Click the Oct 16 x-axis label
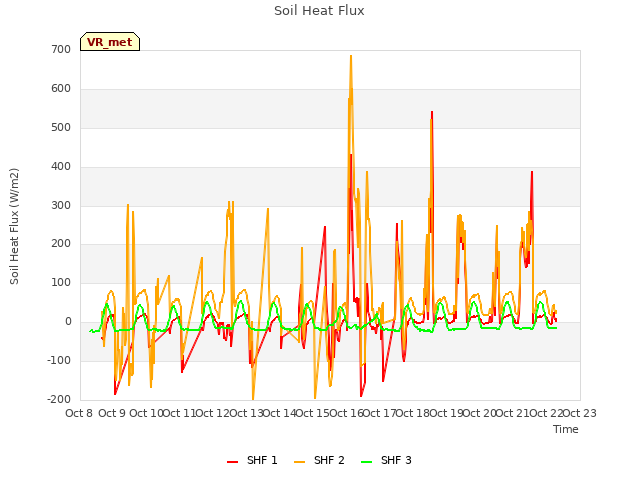Image resolution: width=640 pixels, height=480 pixels. [346, 413]
